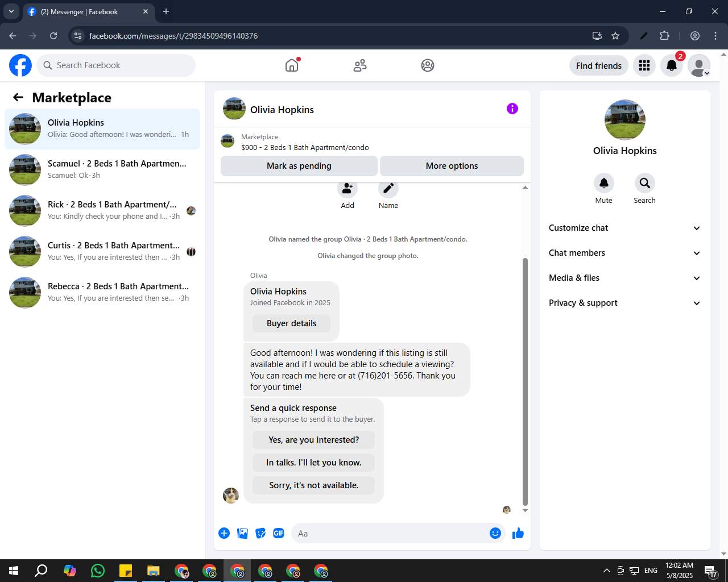The width and height of the screenshot is (728, 582).
Task: Search in conversation with magnifier icon
Action: 645,183
